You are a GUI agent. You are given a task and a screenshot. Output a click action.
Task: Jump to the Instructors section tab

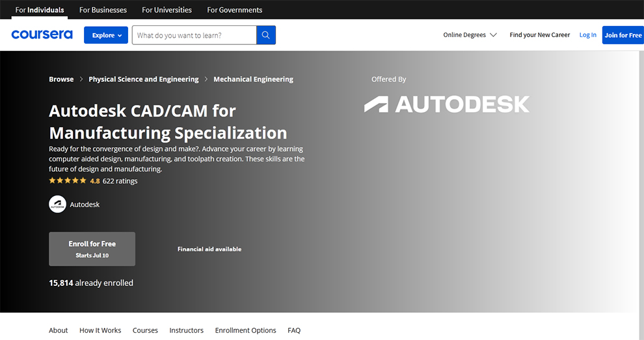[x=187, y=330]
